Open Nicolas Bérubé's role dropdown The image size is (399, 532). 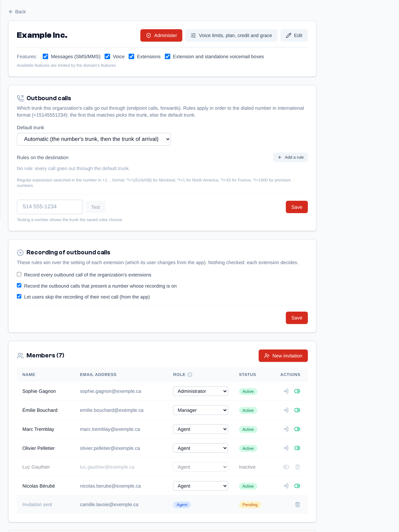200,486
